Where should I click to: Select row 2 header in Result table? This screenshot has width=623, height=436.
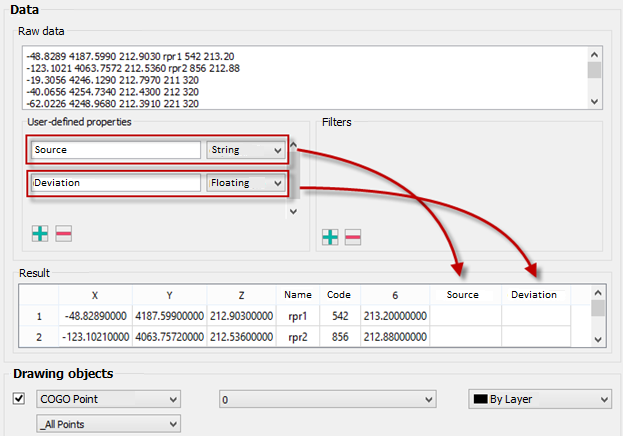[40, 338]
